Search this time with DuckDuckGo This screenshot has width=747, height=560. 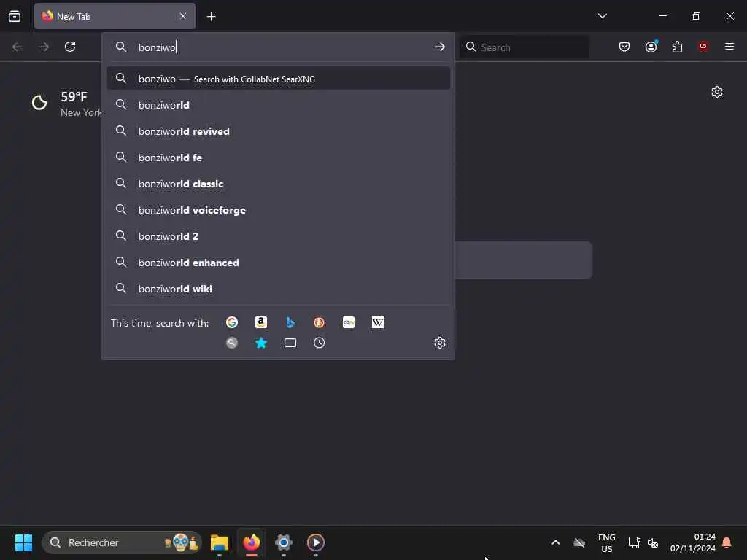point(320,323)
